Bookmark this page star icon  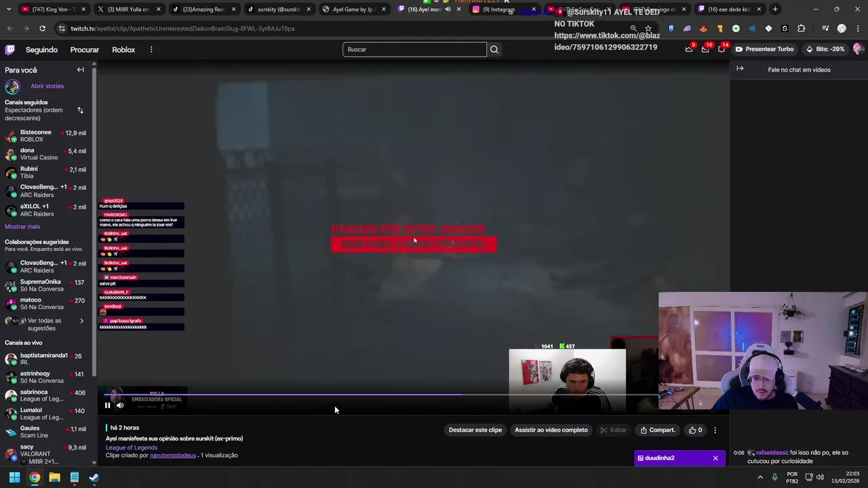pos(648,28)
